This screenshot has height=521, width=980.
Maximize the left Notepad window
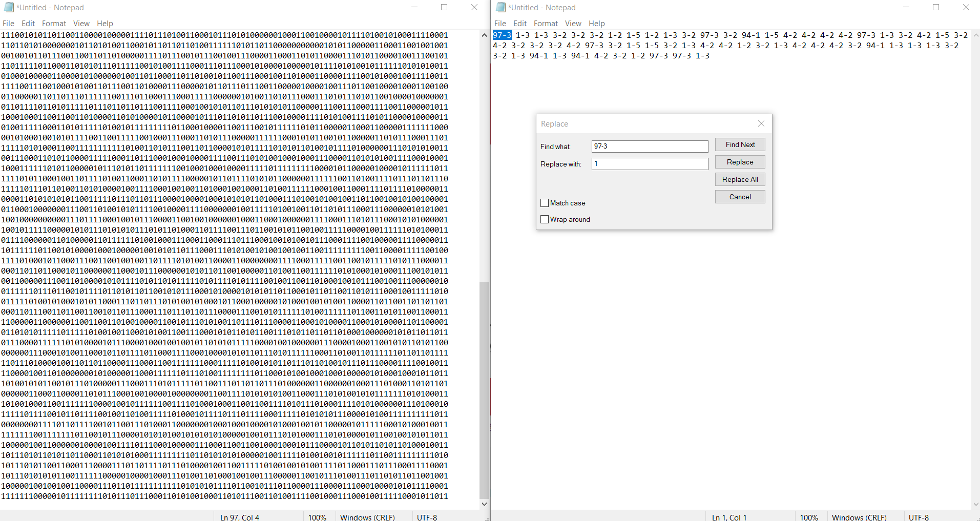click(x=444, y=8)
